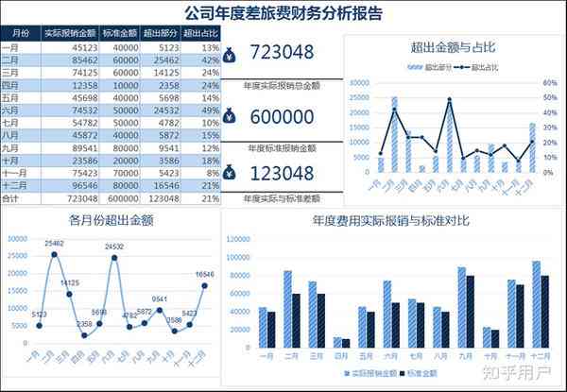Viewport: 567px width, 392px height.
Task: Click 十二月 standard bar in comparison chart
Action: coord(545,312)
